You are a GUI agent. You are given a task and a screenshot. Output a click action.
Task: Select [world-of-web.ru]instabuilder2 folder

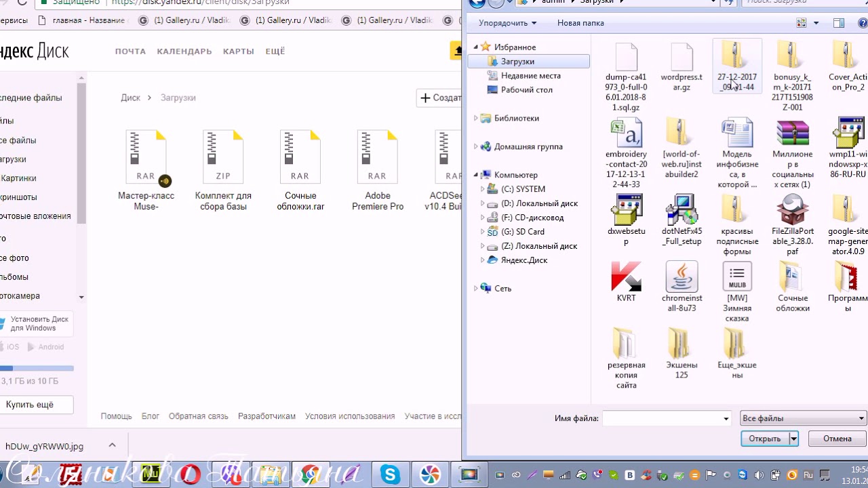[682, 149]
